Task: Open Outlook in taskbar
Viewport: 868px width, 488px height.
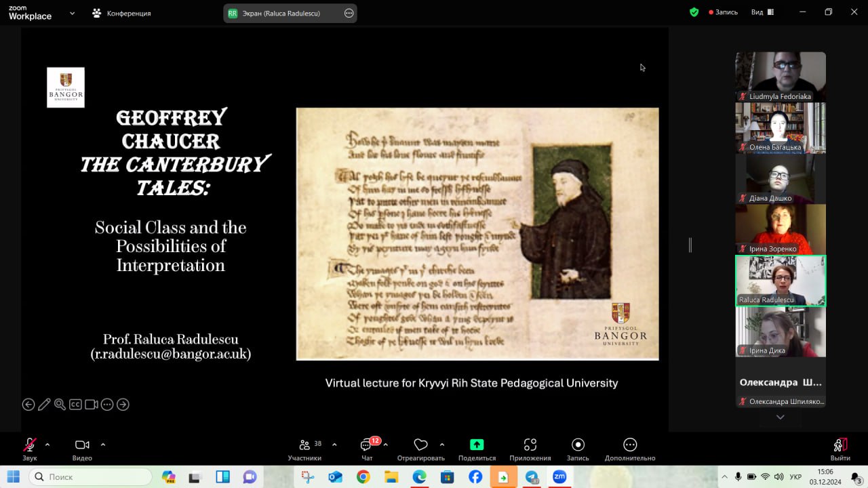Action: click(x=335, y=477)
